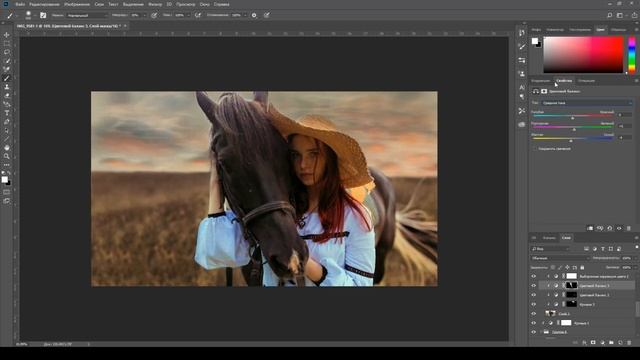Toggle visibility of the Curves 2 layer with the black mask
This screenshot has height=360, width=640.
533,304
